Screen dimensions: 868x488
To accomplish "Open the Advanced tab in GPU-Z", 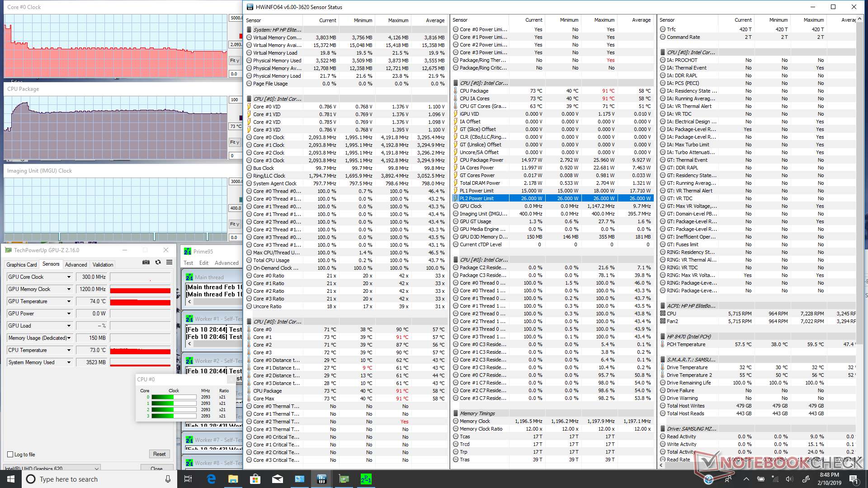I will (x=76, y=265).
